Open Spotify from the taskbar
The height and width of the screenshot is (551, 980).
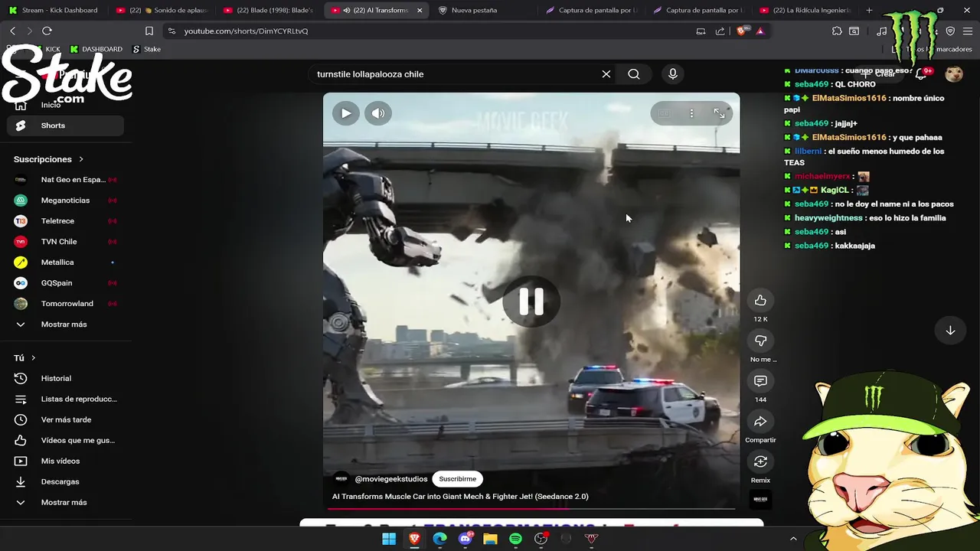515,539
